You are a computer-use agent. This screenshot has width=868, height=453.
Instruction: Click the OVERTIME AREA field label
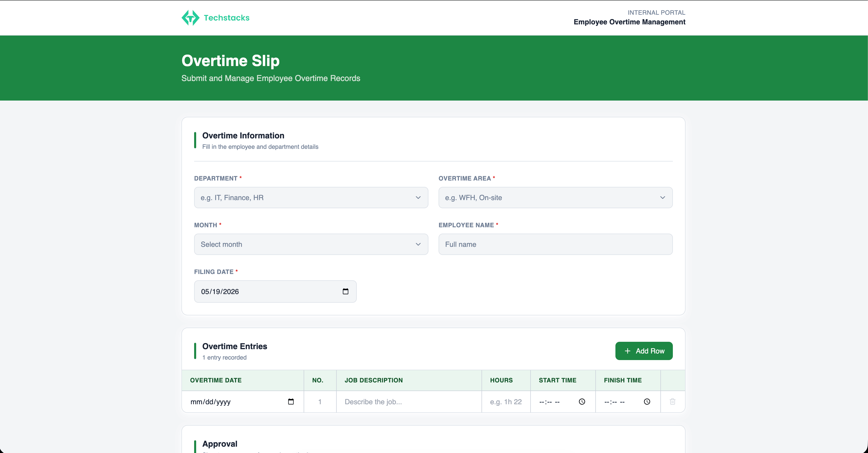pos(464,178)
